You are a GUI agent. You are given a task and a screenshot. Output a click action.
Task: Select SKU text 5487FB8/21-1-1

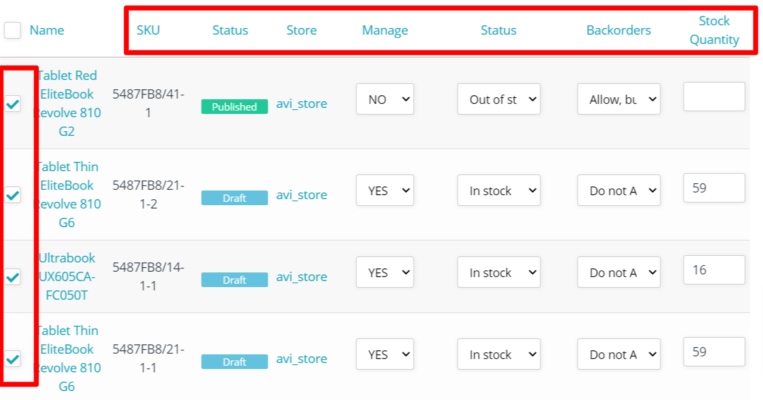pos(148,358)
